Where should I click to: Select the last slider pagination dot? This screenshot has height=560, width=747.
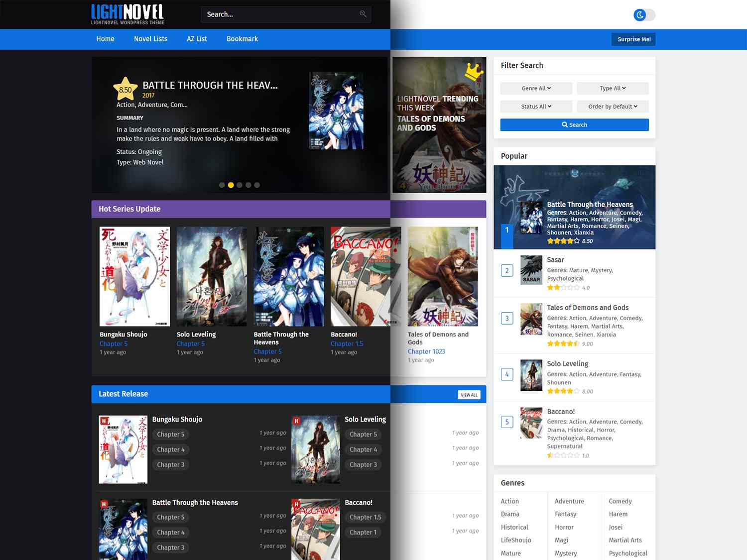[x=257, y=185]
